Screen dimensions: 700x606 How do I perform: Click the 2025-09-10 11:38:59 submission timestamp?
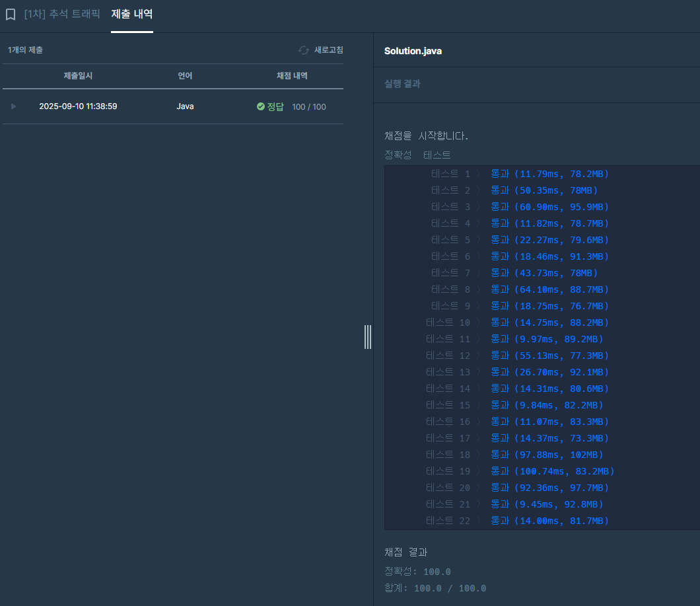[78, 106]
